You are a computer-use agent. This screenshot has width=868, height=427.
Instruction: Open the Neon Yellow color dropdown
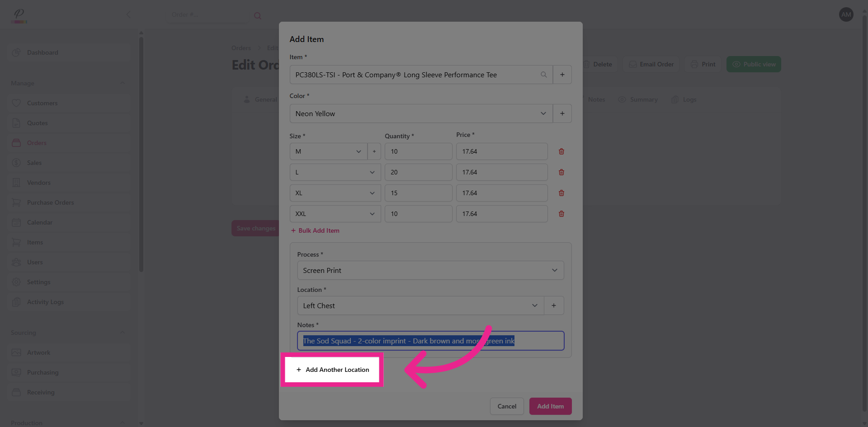tap(543, 113)
